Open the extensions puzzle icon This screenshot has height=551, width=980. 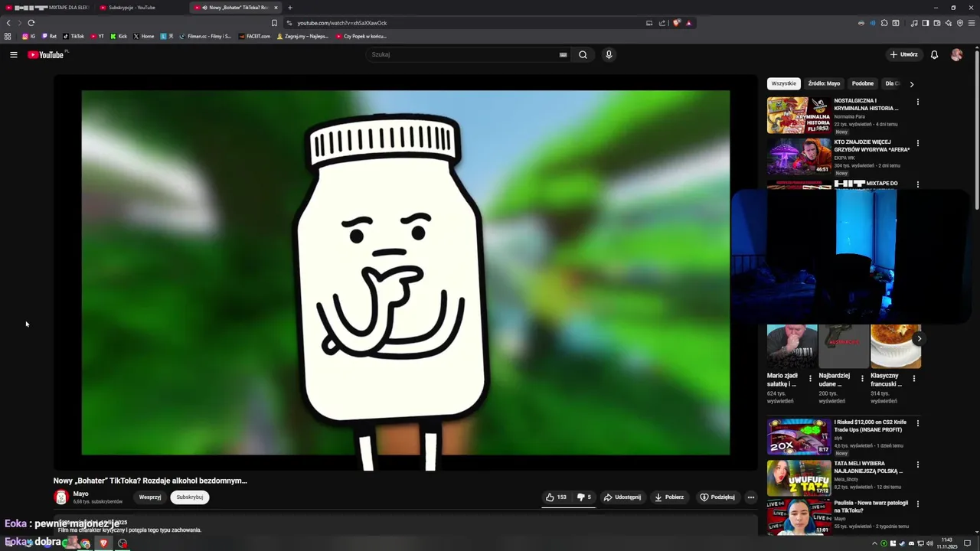point(884,23)
